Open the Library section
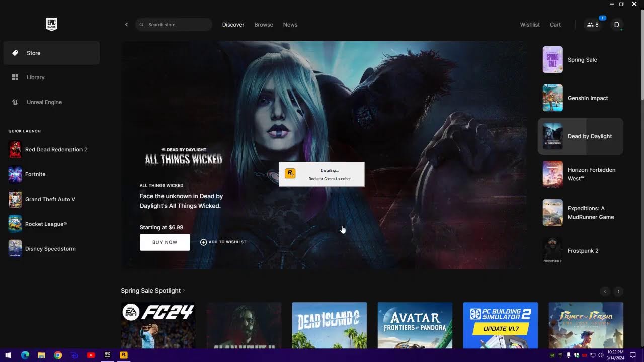 [x=51, y=77]
